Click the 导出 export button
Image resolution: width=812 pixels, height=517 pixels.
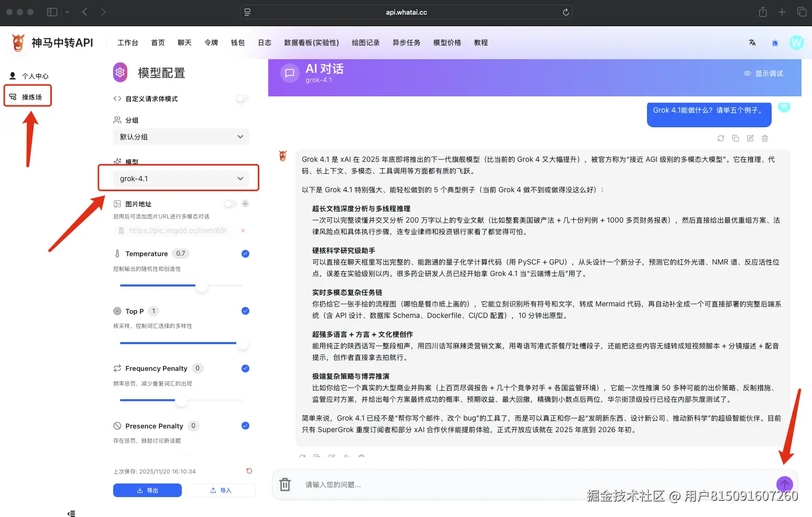[x=147, y=490]
